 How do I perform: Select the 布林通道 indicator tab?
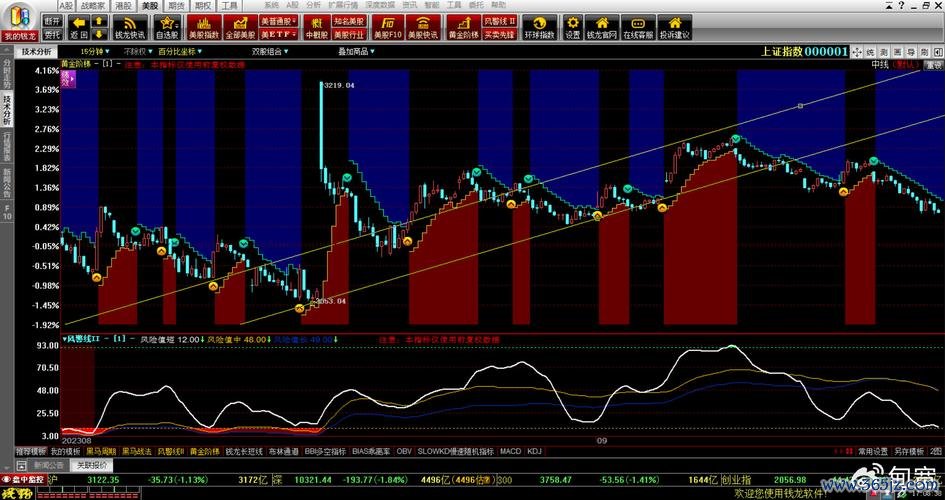[x=284, y=451]
